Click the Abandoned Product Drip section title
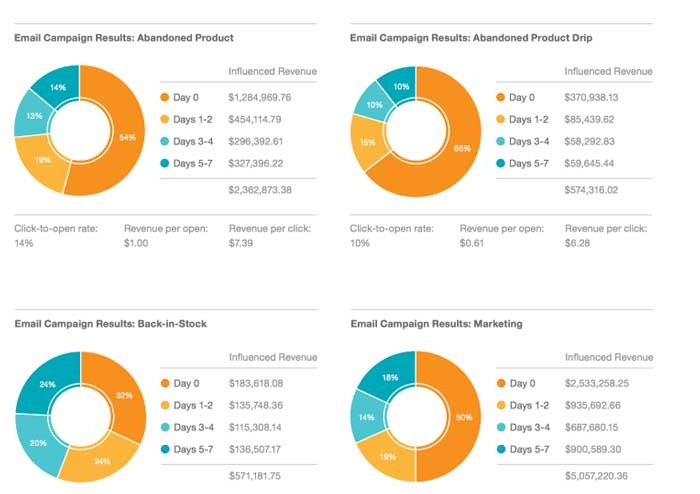This screenshot has height=494, width=700. 471,37
